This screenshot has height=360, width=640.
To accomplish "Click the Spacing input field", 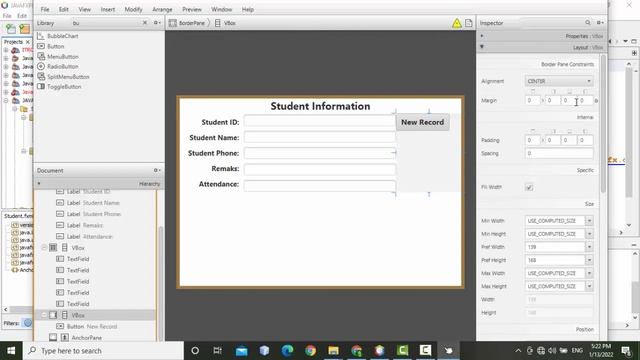I will point(559,153).
